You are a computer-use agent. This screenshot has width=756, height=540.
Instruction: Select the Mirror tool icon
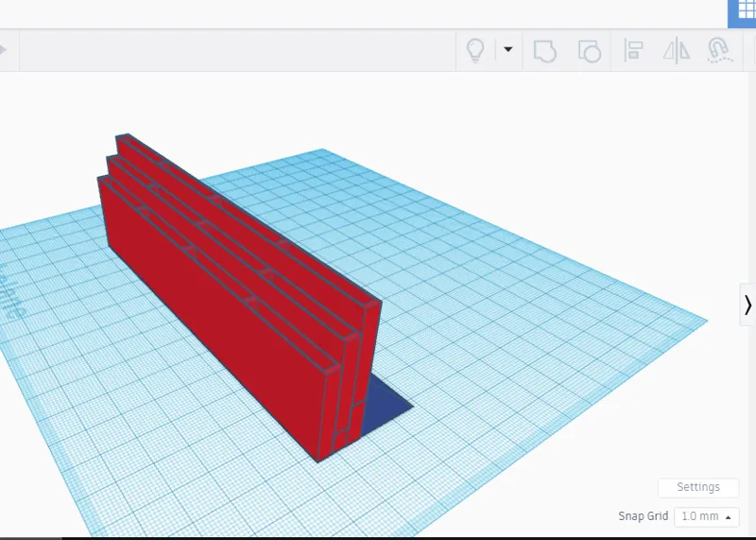tap(677, 50)
